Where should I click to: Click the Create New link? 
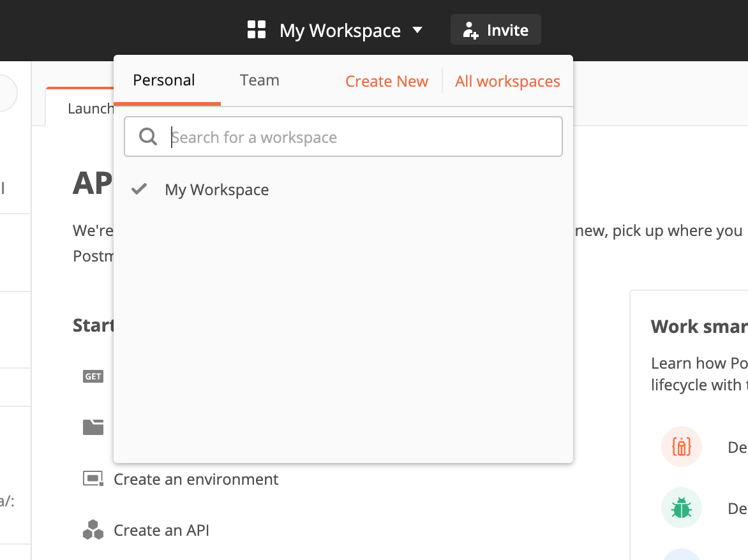[x=387, y=82]
